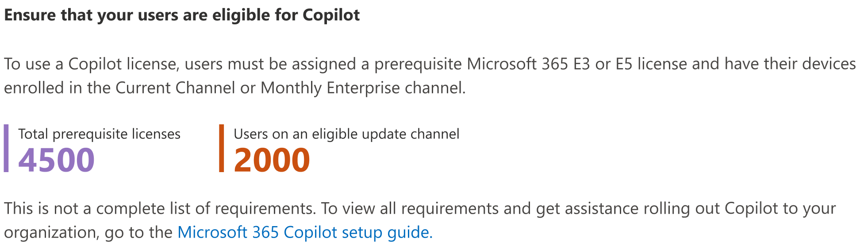Click the orange bar beside eligible update channel

222,148
